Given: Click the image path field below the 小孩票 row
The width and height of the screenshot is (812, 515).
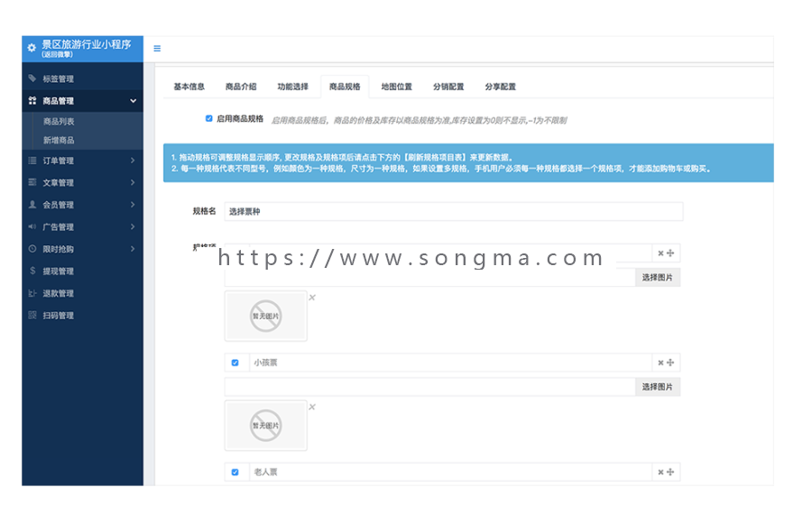Looking at the screenshot, I should point(429,387).
